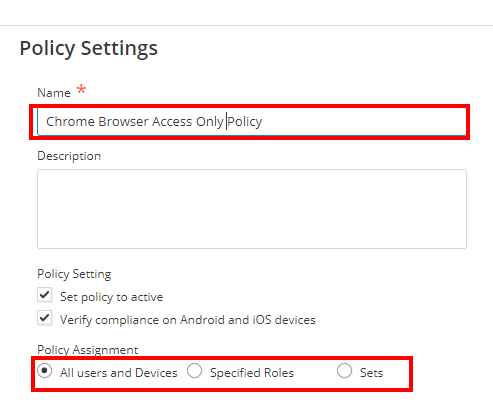
Task: Click the Policy Settings page heading
Action: tap(88, 49)
